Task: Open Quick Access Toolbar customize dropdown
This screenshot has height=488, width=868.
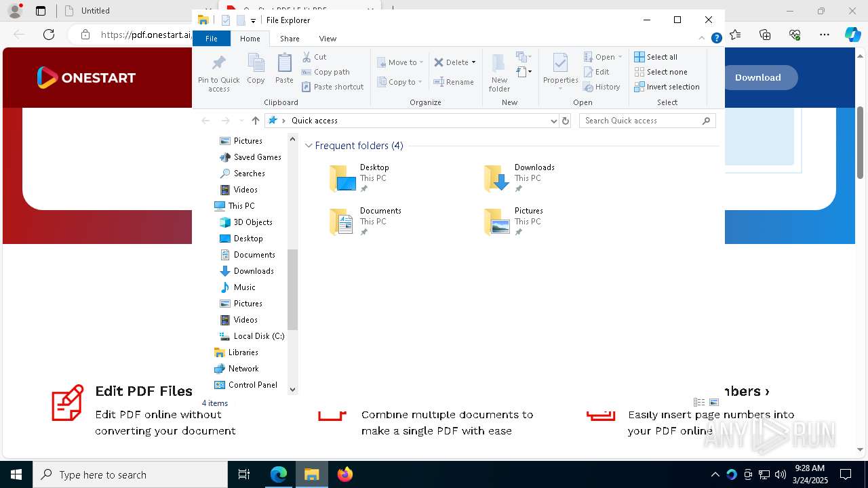Action: coord(253,20)
